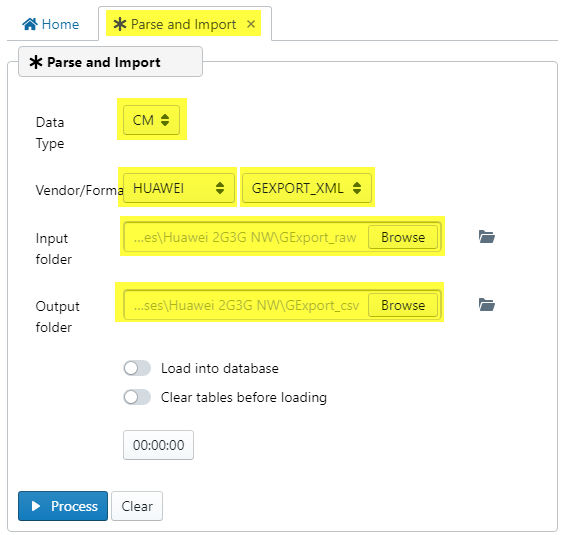
Task: Click the house icon beside Home
Action: tap(30, 24)
